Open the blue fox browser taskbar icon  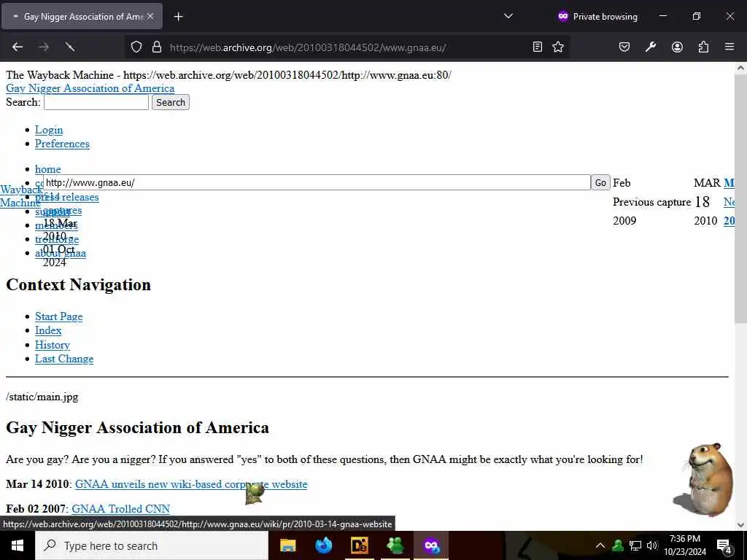pos(324,545)
